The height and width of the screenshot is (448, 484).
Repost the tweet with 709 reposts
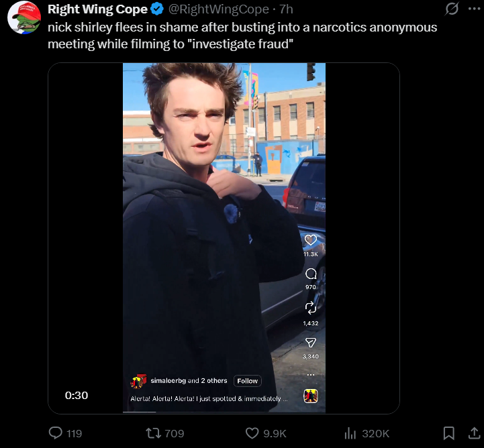pos(165,433)
